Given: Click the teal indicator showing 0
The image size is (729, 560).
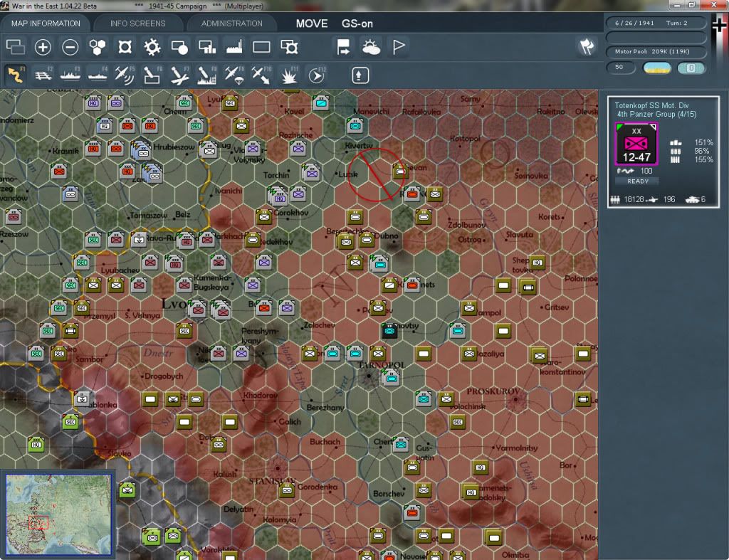Looking at the screenshot, I should pyautogui.click(x=691, y=68).
